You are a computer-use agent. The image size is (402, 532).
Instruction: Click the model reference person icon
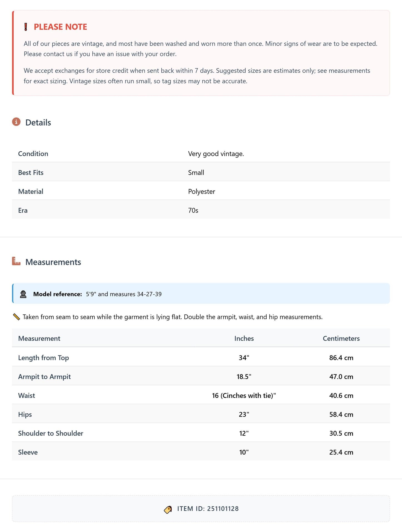(23, 294)
